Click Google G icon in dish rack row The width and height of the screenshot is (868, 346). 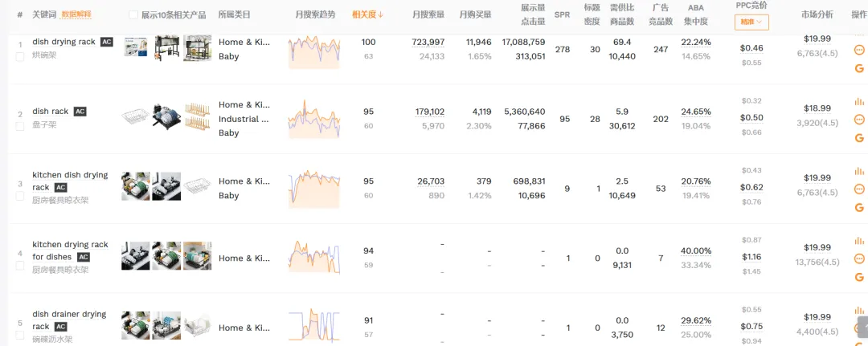[x=859, y=137]
